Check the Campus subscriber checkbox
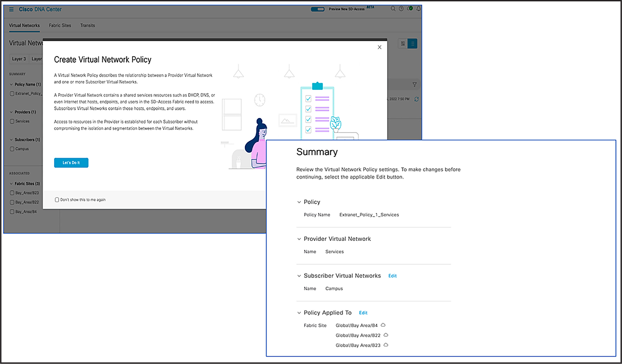The image size is (622, 364). (12, 149)
